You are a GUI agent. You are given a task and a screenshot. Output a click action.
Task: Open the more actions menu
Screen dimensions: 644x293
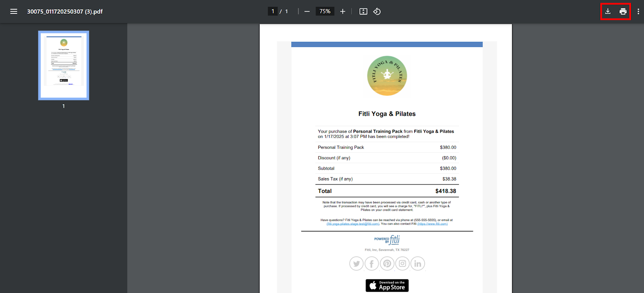pos(638,11)
